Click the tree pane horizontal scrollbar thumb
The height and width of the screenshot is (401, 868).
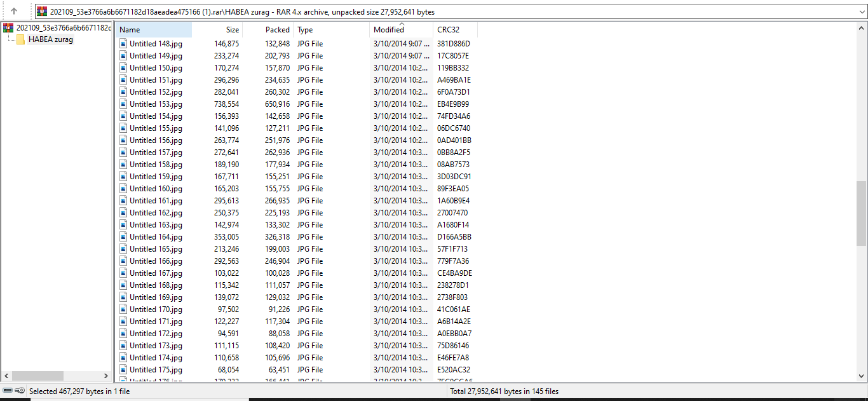pos(37,376)
